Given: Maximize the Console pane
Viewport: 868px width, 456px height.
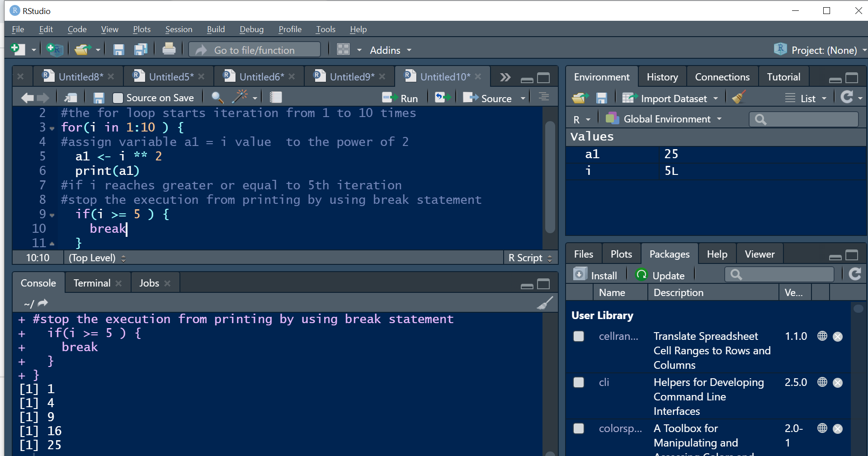Looking at the screenshot, I should [x=543, y=284].
